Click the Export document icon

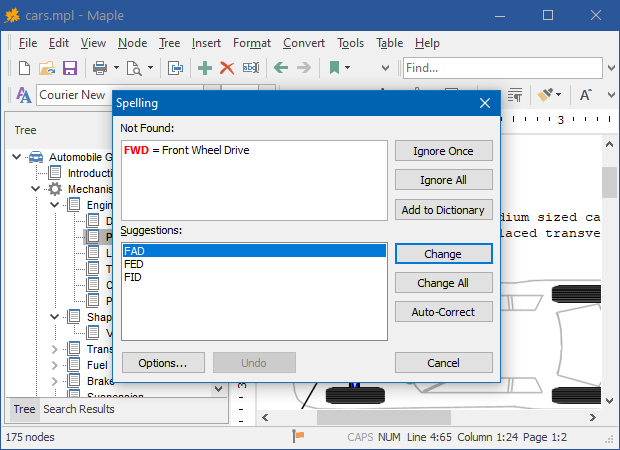coord(175,68)
